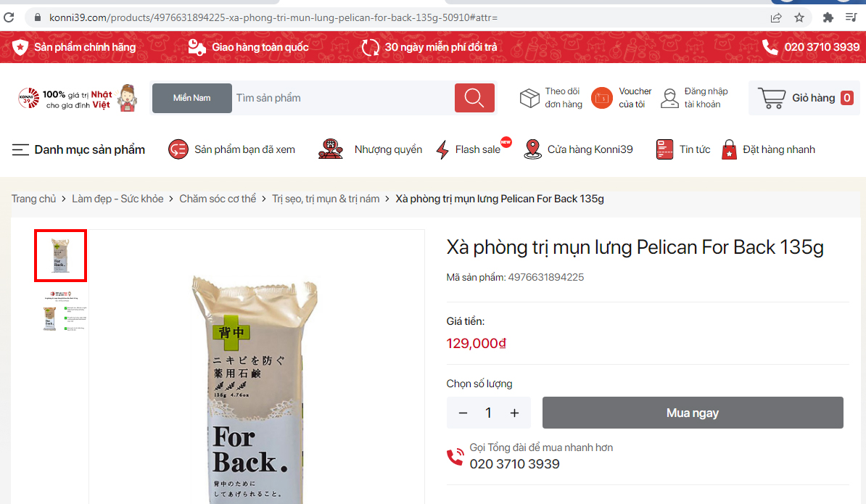Open the browser extensions puzzle icon
Image resolution: width=866 pixels, height=504 pixels.
pos(828,17)
